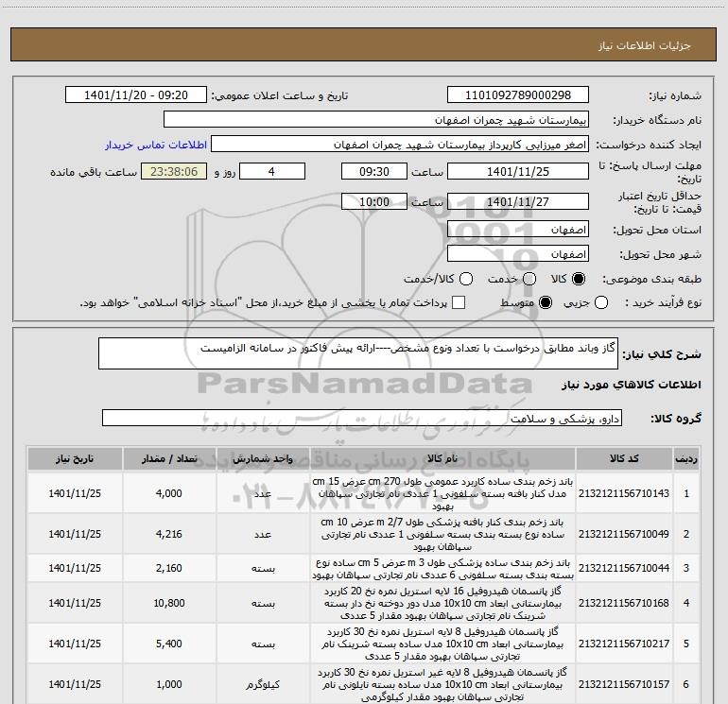The height and width of the screenshot is (704, 728).
Task: Click product code 213212156710143
Action: 624,493
